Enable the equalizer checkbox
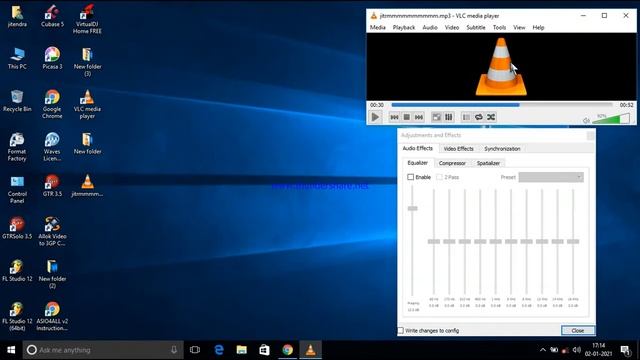This screenshot has height=360, width=640. (x=411, y=177)
